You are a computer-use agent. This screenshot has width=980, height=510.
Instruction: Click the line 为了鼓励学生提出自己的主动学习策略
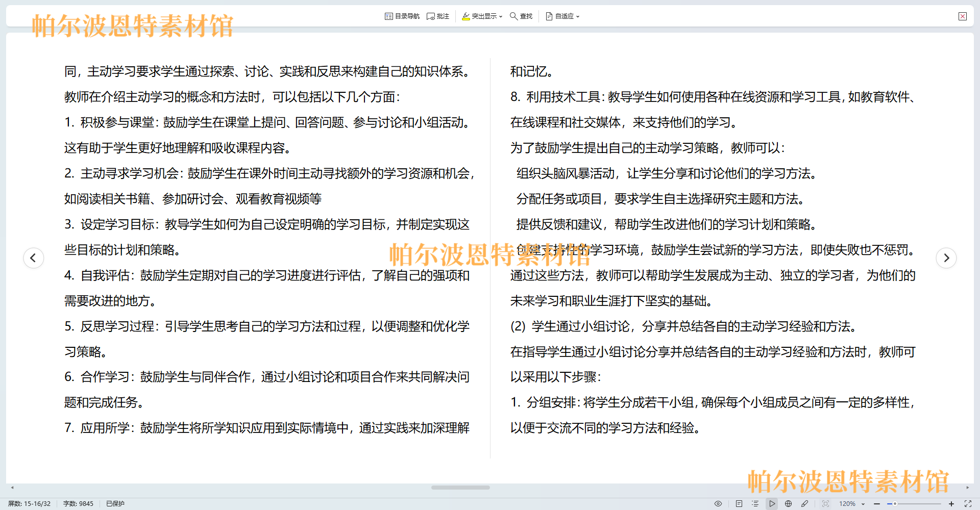coord(648,148)
